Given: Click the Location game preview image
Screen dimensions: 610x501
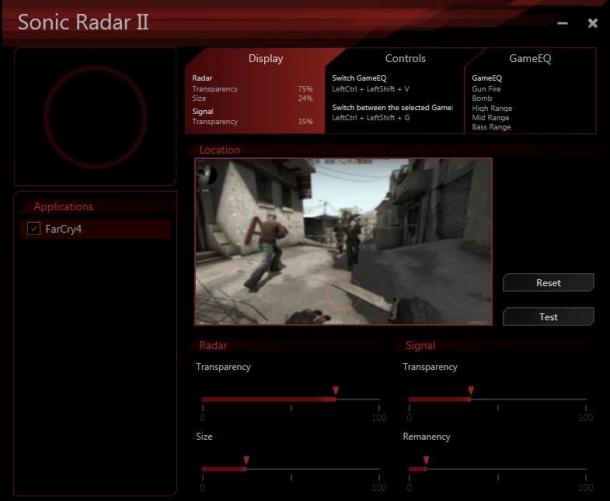Looking at the screenshot, I should point(344,242).
